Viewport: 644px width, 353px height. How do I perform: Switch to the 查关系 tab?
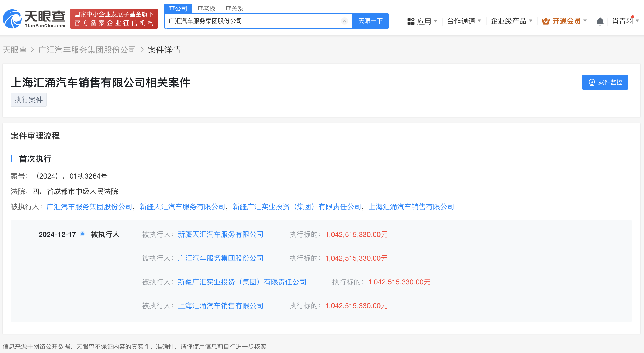coord(234,9)
